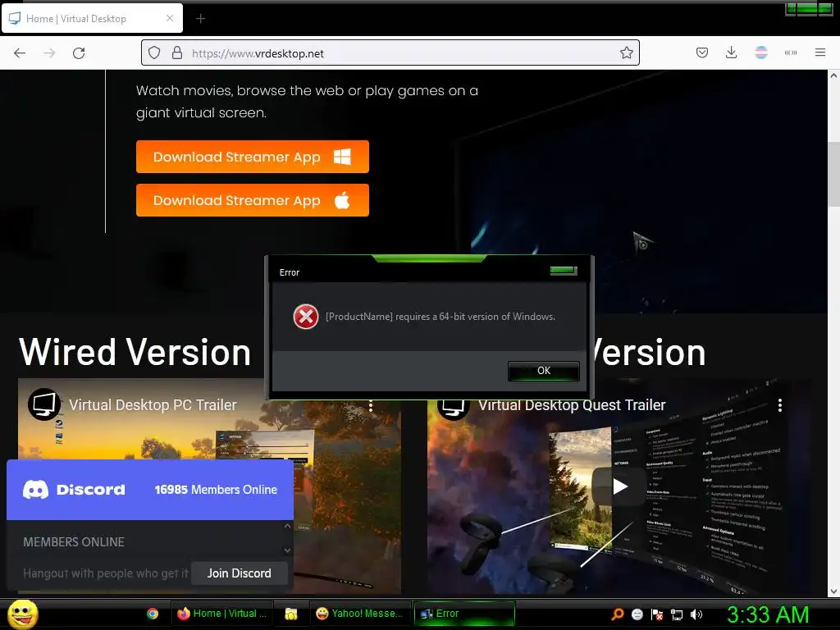Launch Chrome from the taskbar
The height and width of the screenshot is (630, 840).
pyautogui.click(x=153, y=614)
